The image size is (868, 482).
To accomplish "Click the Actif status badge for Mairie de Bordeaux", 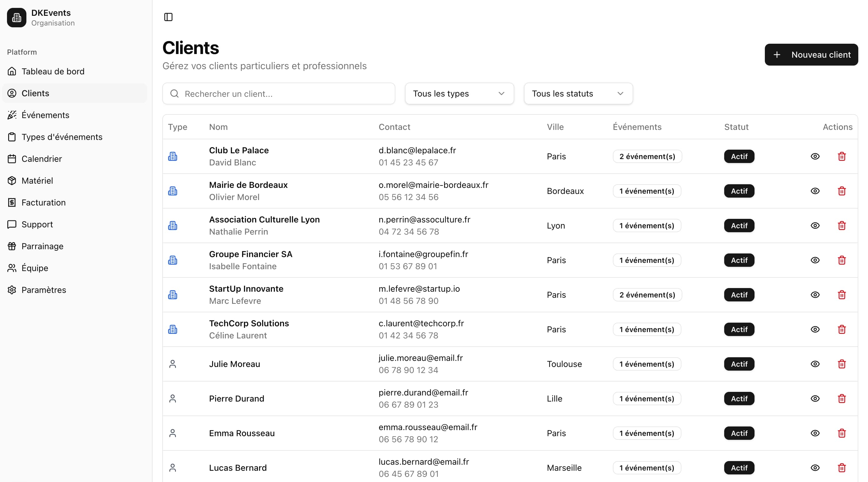I will pyautogui.click(x=739, y=191).
